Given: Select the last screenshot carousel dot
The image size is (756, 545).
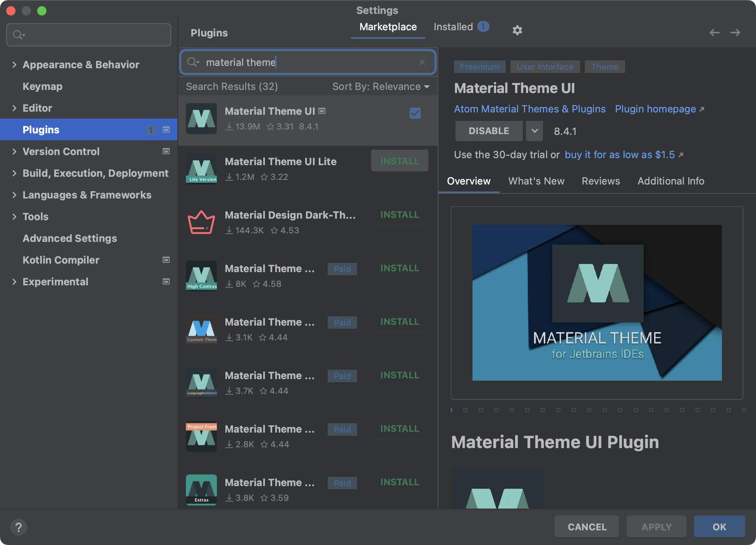Looking at the screenshot, I should [x=744, y=410].
